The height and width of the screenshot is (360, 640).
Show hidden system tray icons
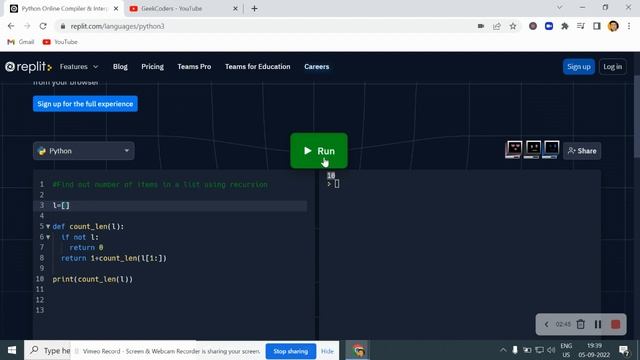click(x=503, y=350)
